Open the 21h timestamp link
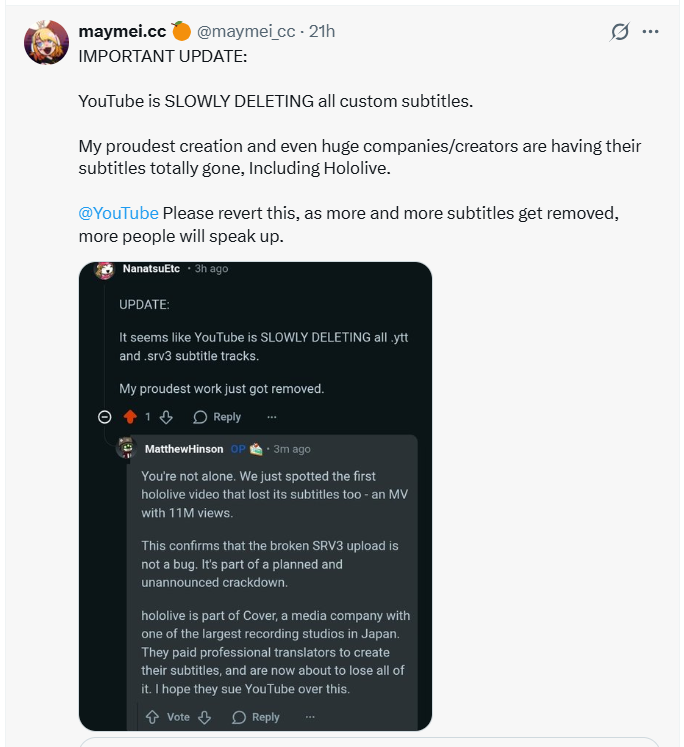684x747 pixels. [x=322, y=31]
